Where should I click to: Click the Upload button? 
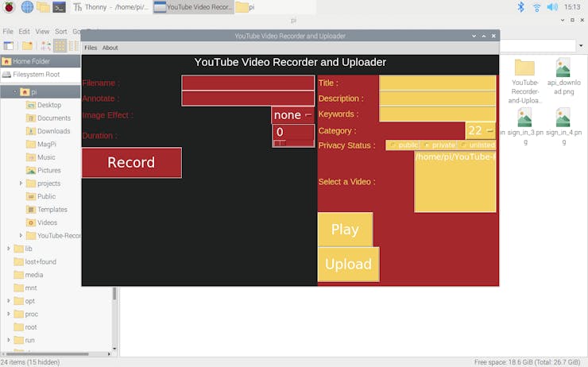(x=348, y=265)
